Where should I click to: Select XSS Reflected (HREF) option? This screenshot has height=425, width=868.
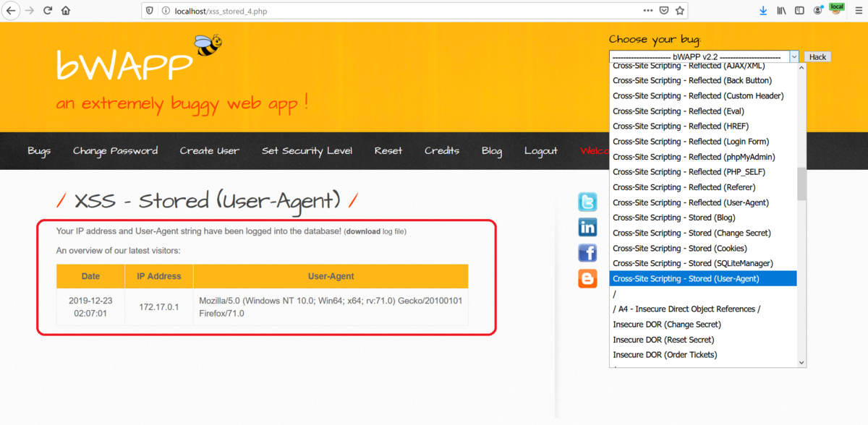703,126
